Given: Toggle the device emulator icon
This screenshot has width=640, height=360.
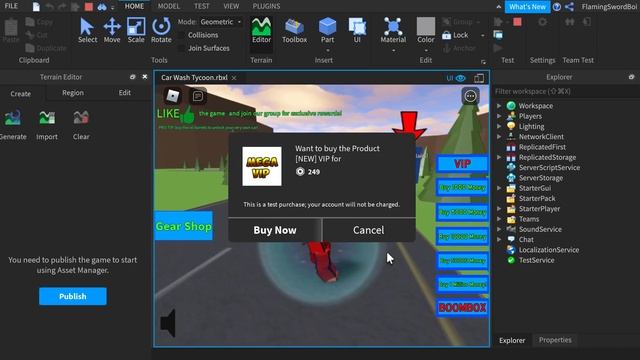Looking at the screenshot, I should (x=479, y=78).
